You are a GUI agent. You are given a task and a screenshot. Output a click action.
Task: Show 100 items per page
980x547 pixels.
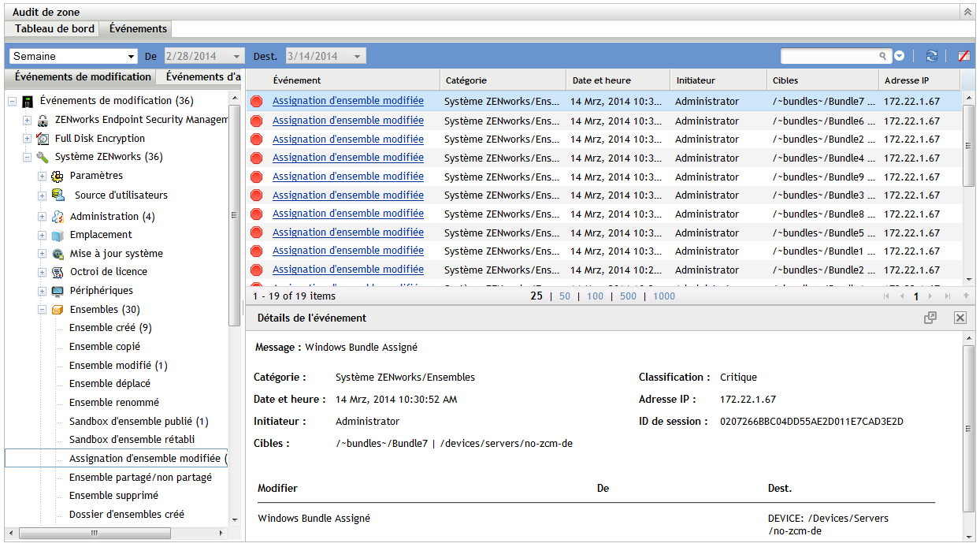595,296
